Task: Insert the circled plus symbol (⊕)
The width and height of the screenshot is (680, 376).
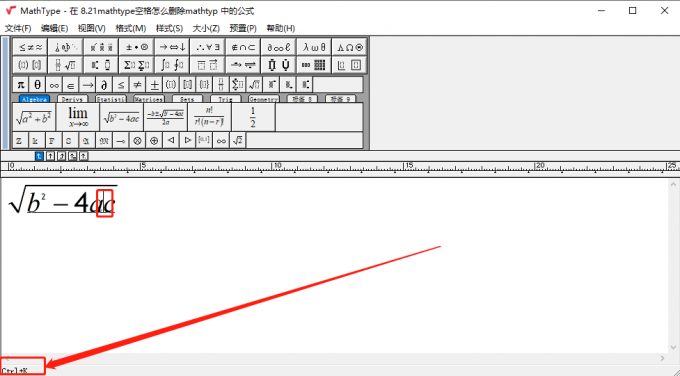Action: pos(154,141)
